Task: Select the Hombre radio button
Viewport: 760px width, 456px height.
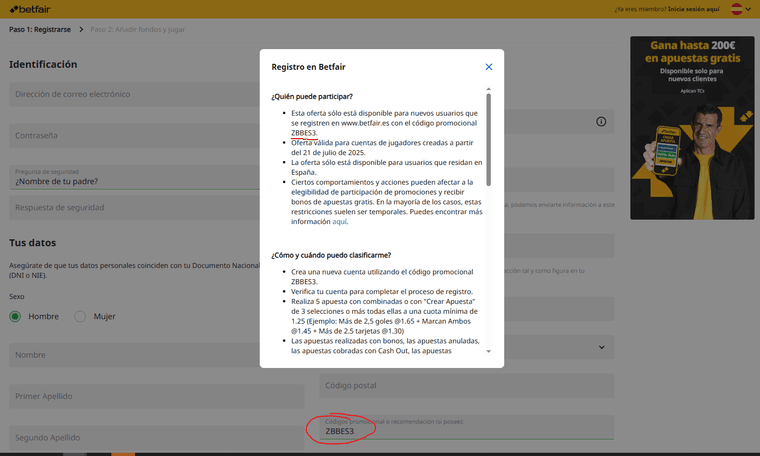Action: (x=15, y=316)
